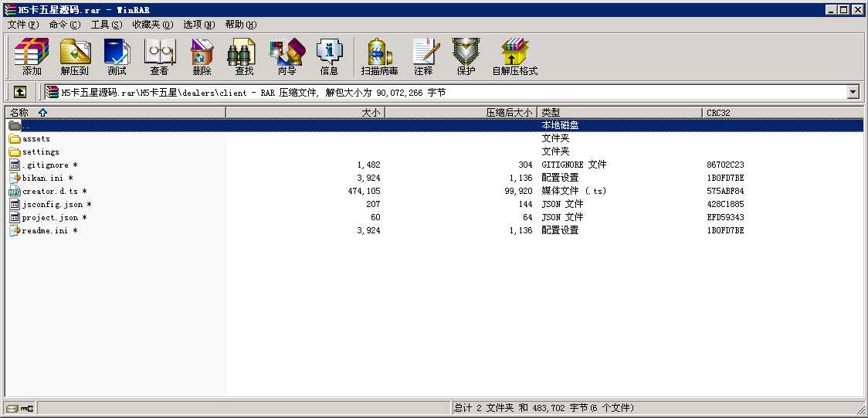Click the 测试 (Test) toolbar icon

pos(117,52)
